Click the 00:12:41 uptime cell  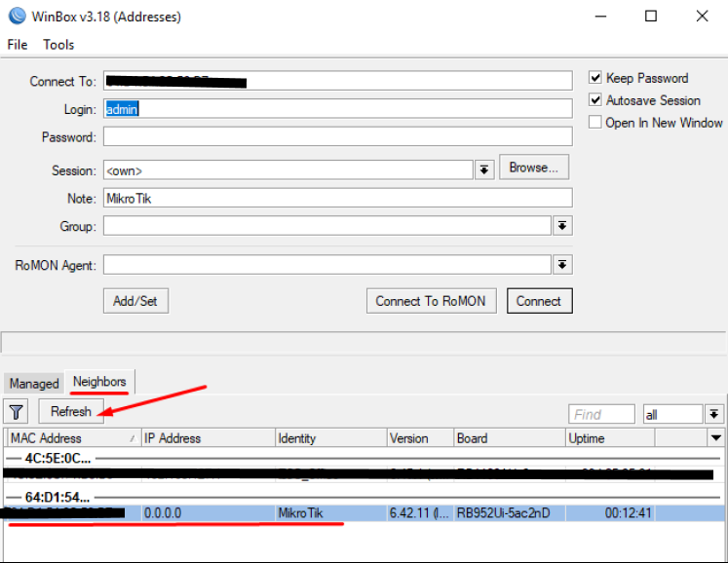pos(610,513)
